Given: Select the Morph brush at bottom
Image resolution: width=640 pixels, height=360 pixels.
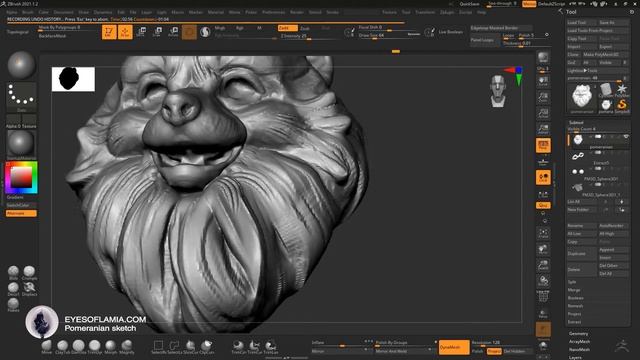Looking at the screenshot, I should pyautogui.click(x=110, y=347).
